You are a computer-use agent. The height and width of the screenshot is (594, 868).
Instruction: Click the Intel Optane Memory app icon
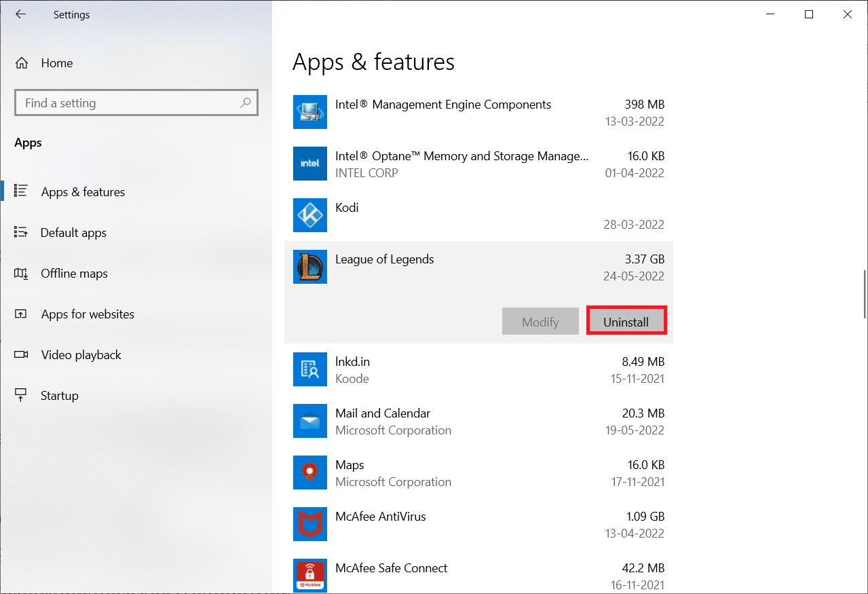[310, 164]
